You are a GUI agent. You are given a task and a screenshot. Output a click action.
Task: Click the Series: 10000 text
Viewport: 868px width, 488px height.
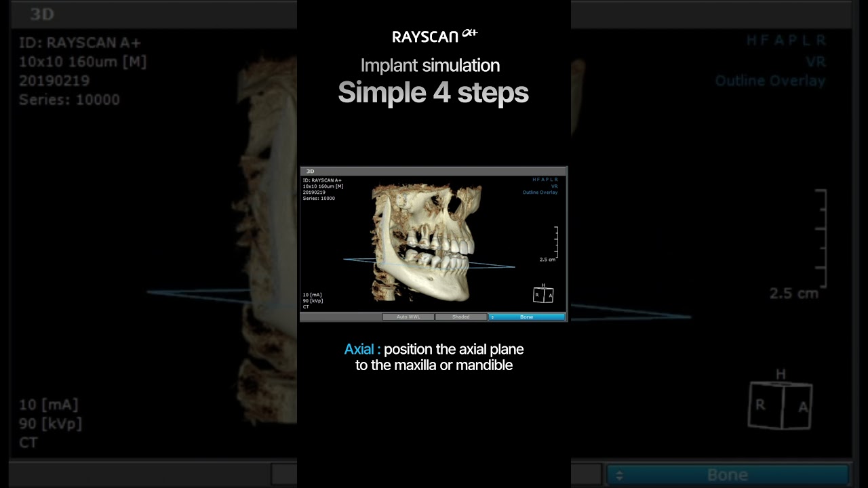319,199
